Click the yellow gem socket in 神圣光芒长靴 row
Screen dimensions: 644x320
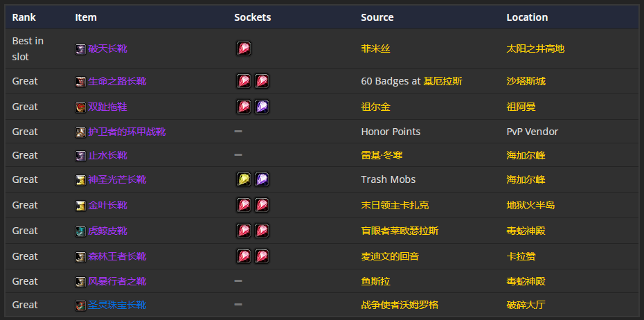tap(244, 179)
